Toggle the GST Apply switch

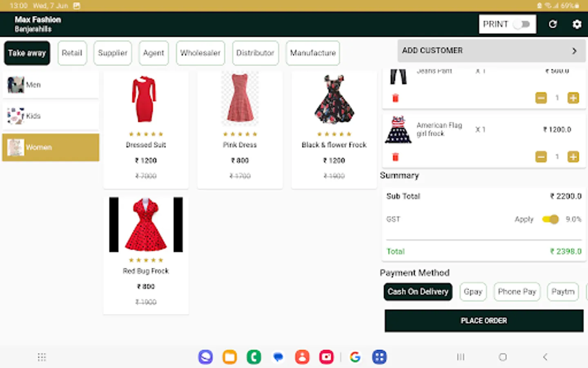coord(550,220)
